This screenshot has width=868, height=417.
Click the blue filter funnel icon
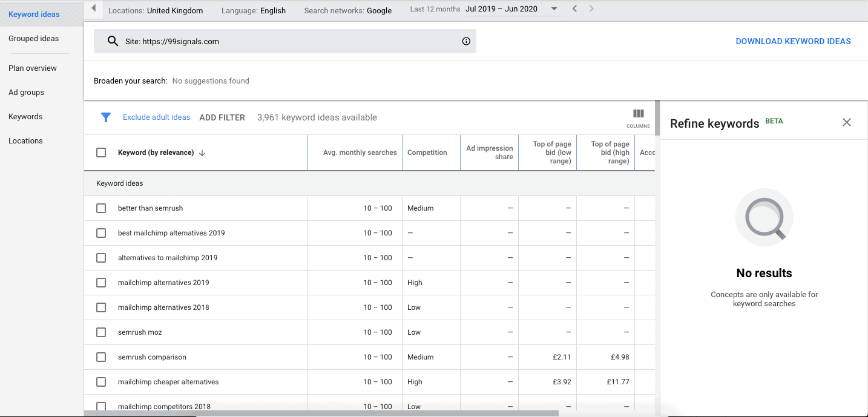coord(106,117)
